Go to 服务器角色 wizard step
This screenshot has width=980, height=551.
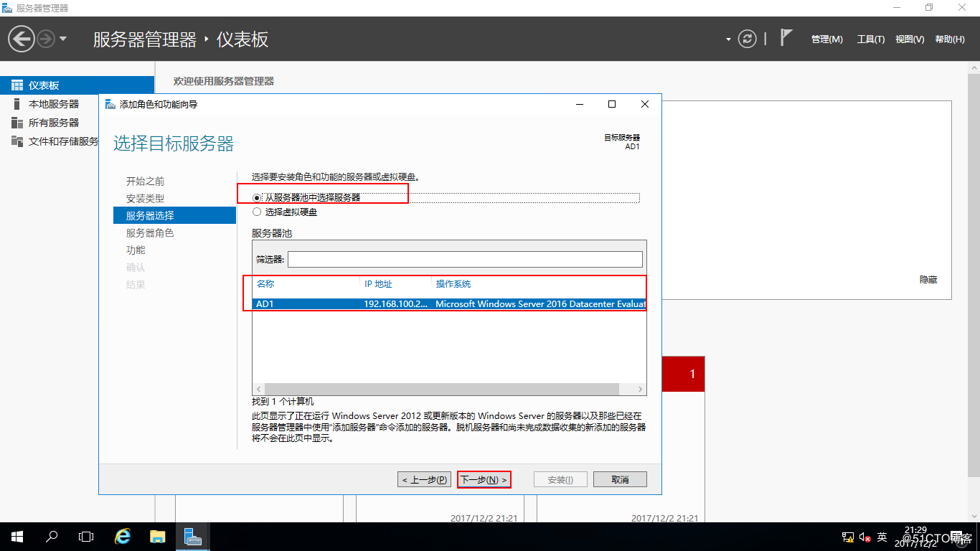point(150,233)
